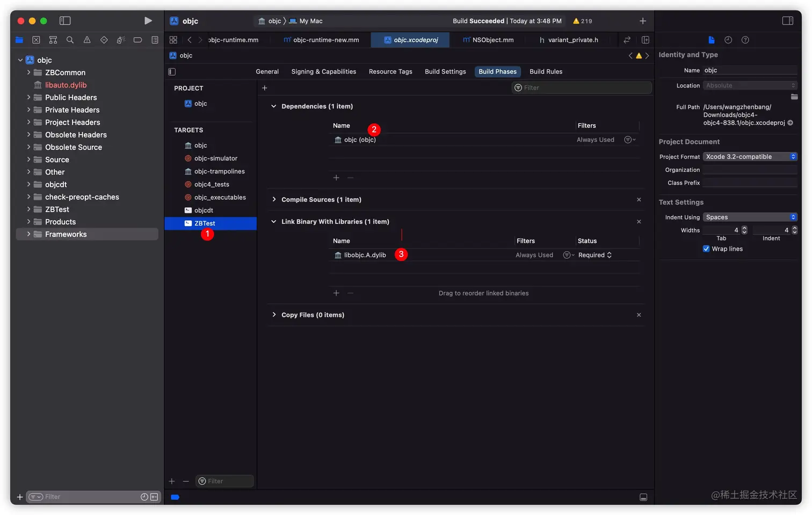The image size is (812, 515).
Task: Delete the Copy Files phase
Action: (x=639, y=315)
